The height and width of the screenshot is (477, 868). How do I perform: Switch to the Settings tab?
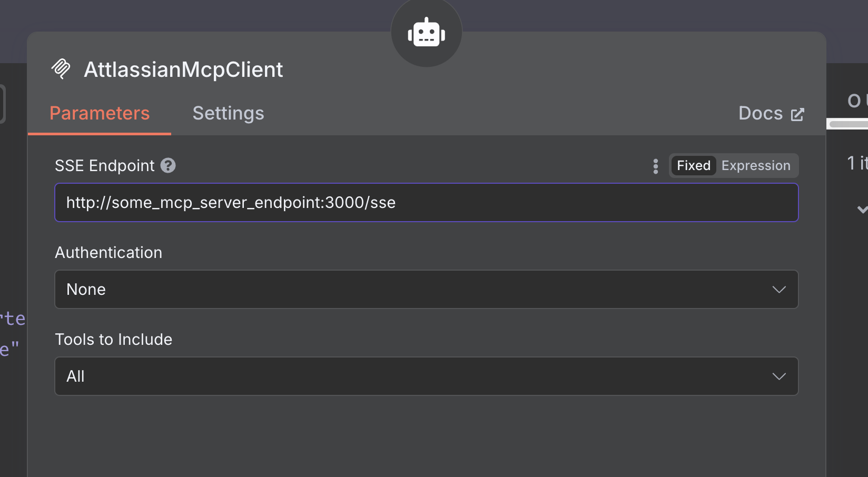[x=228, y=113]
